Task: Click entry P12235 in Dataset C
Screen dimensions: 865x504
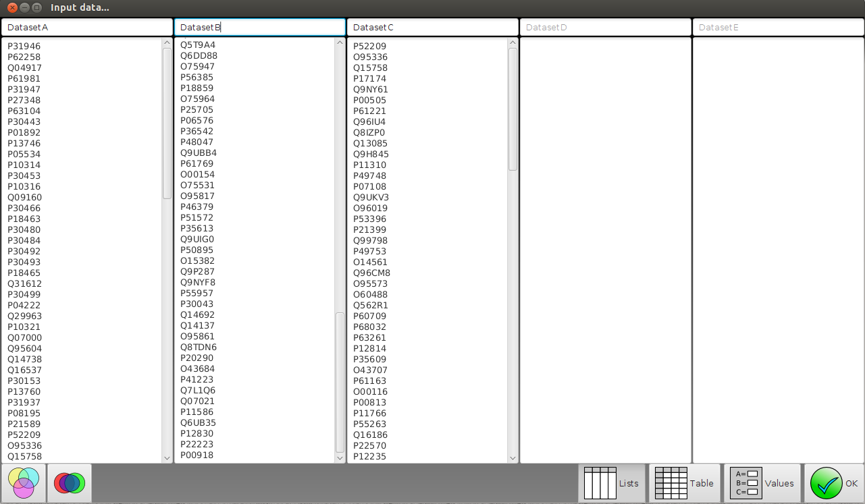Action: pos(370,456)
